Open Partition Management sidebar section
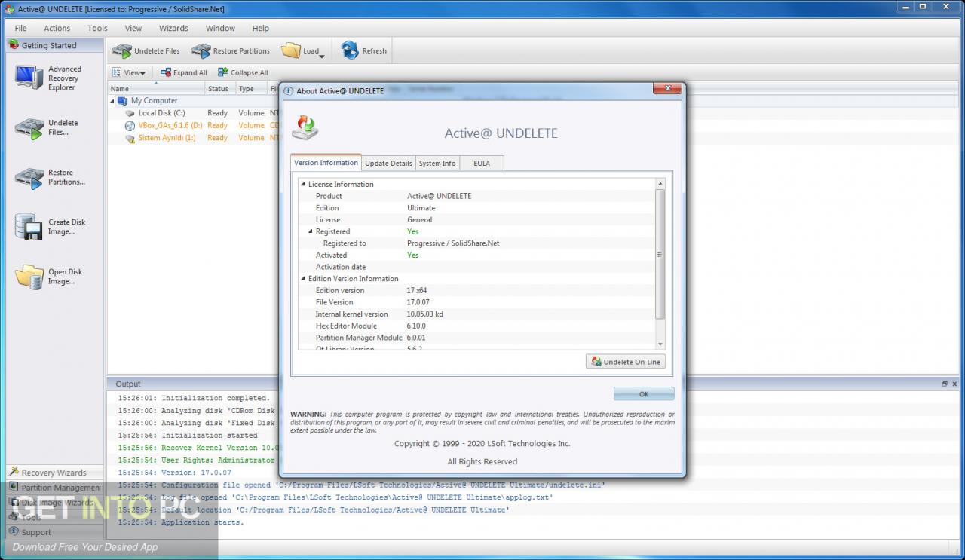The image size is (965, 560). point(55,488)
